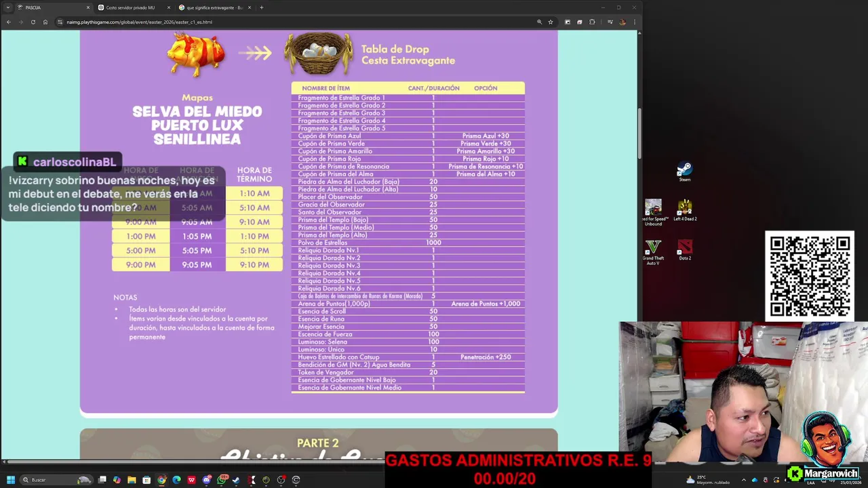
Task: Add a new browser tab
Action: coord(262,7)
